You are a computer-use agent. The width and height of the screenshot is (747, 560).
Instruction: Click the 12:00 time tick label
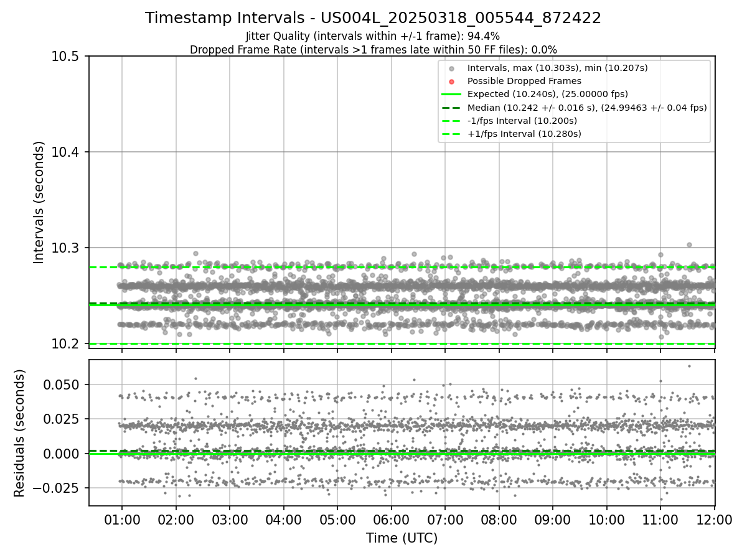click(x=714, y=519)
